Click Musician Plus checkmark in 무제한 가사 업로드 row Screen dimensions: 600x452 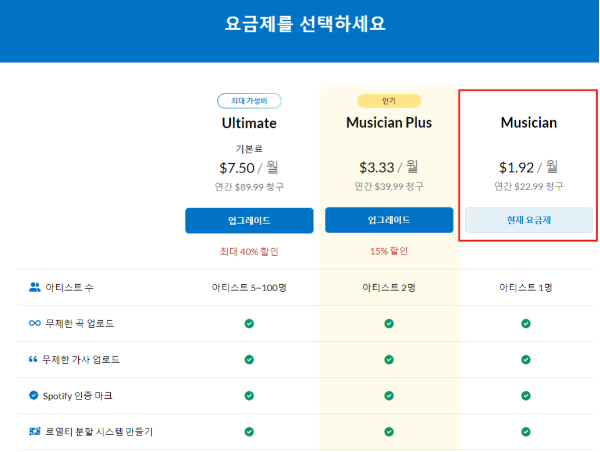tap(389, 360)
